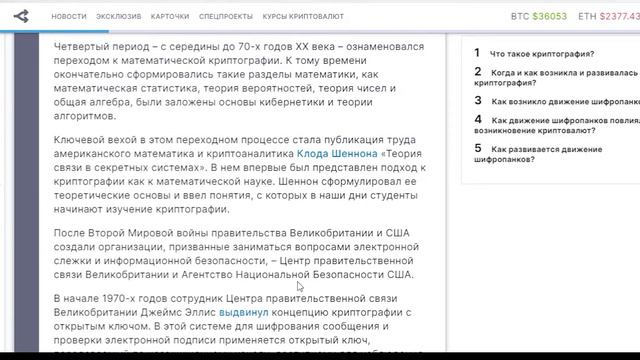Jump to 'Что такое криптография?' section
Viewport: 640px width, 360px height.
pyautogui.click(x=542, y=54)
